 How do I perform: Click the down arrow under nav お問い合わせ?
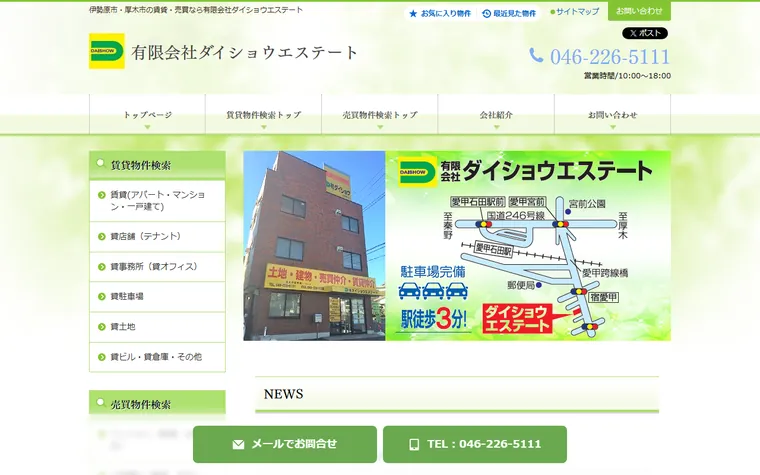click(x=613, y=127)
